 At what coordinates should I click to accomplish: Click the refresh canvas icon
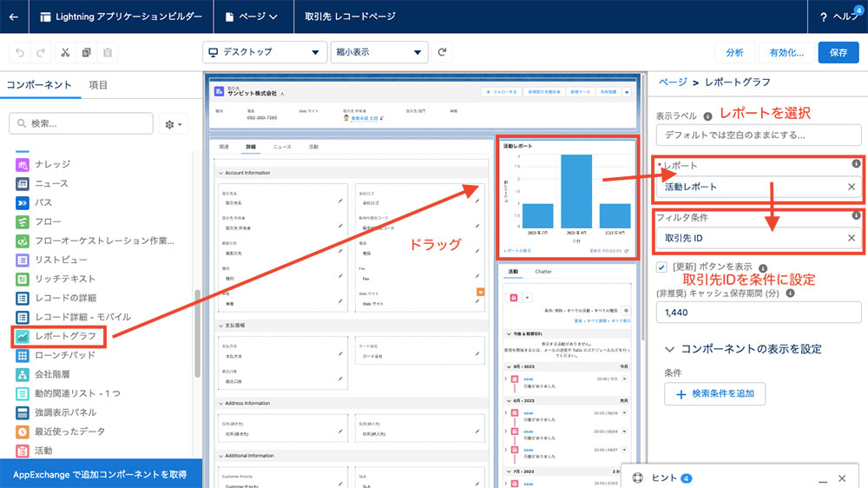pyautogui.click(x=443, y=52)
